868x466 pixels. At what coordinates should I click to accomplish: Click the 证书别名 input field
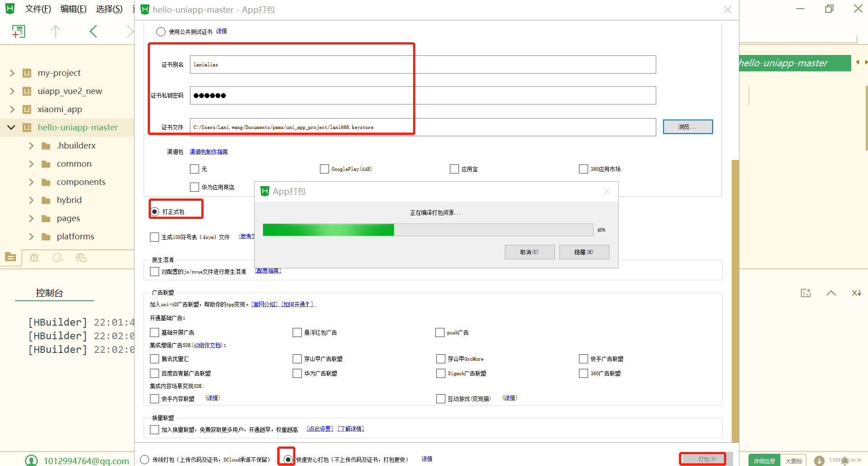423,64
